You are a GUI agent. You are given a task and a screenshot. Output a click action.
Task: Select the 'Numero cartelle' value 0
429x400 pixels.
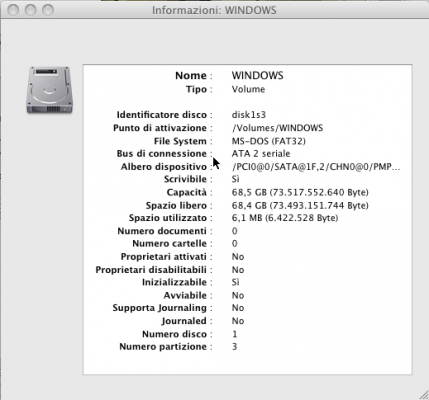click(235, 244)
